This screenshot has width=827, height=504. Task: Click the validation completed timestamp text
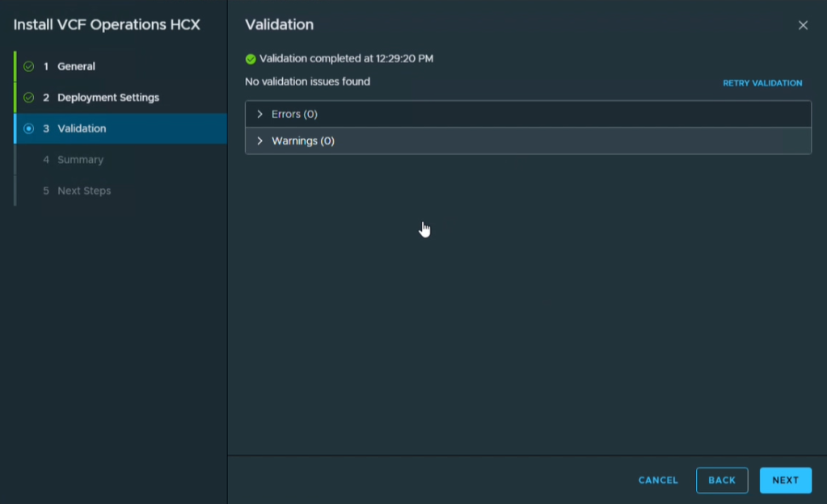coord(347,58)
